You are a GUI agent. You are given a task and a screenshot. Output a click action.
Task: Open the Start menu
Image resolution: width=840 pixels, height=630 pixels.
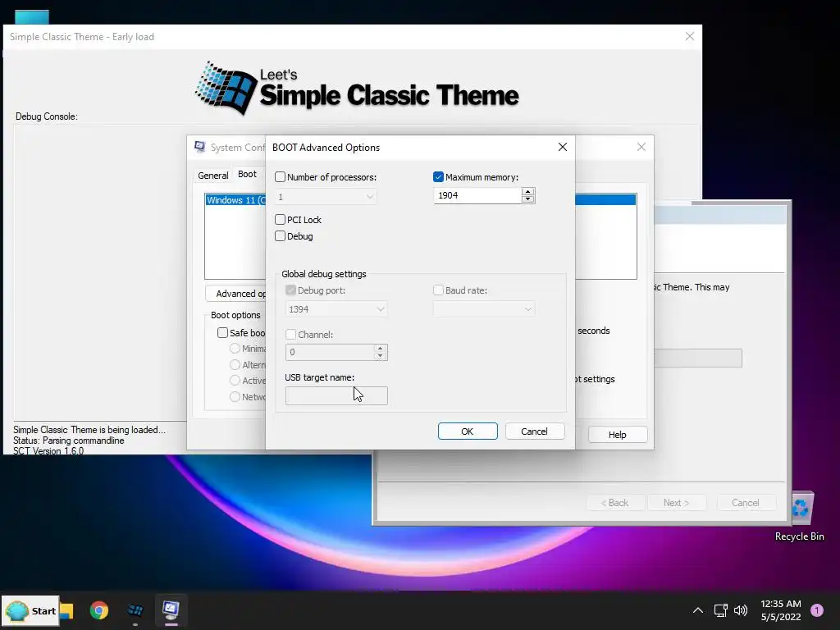tap(30, 610)
